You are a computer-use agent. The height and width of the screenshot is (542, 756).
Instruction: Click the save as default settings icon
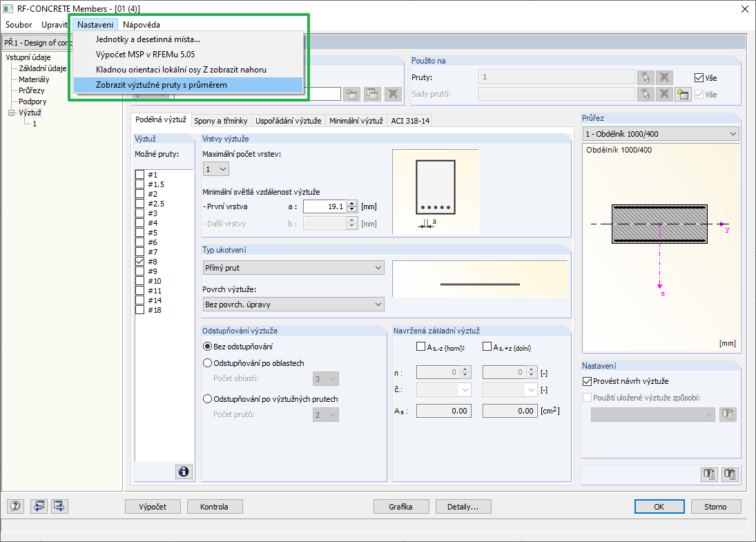[x=730, y=474]
